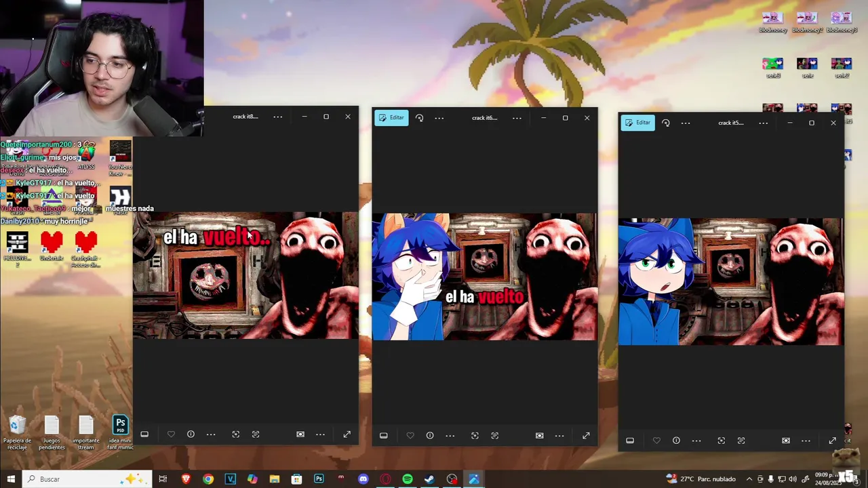This screenshot has width=868, height=488.
Task: Open Google Chrome from the taskbar
Action: pos(208,479)
